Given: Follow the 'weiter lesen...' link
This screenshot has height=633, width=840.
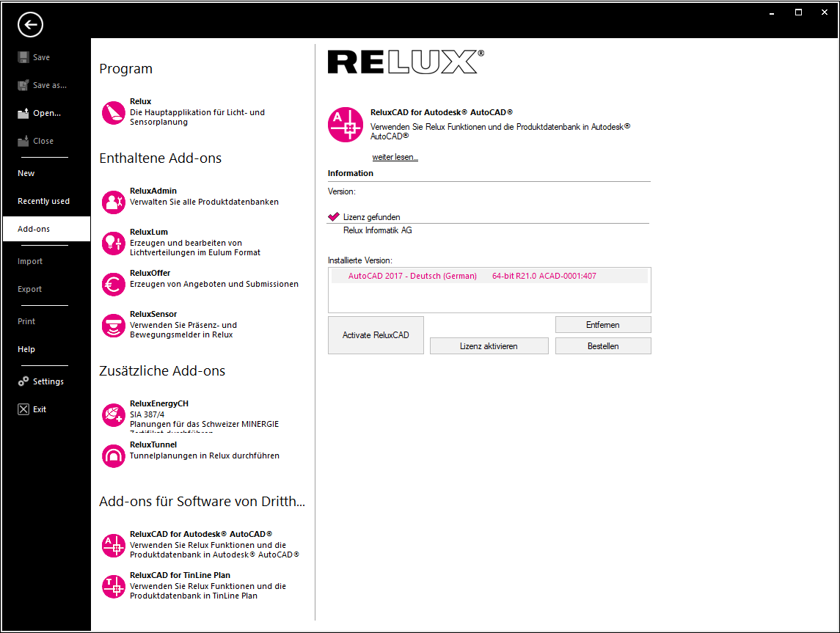Looking at the screenshot, I should click(395, 157).
